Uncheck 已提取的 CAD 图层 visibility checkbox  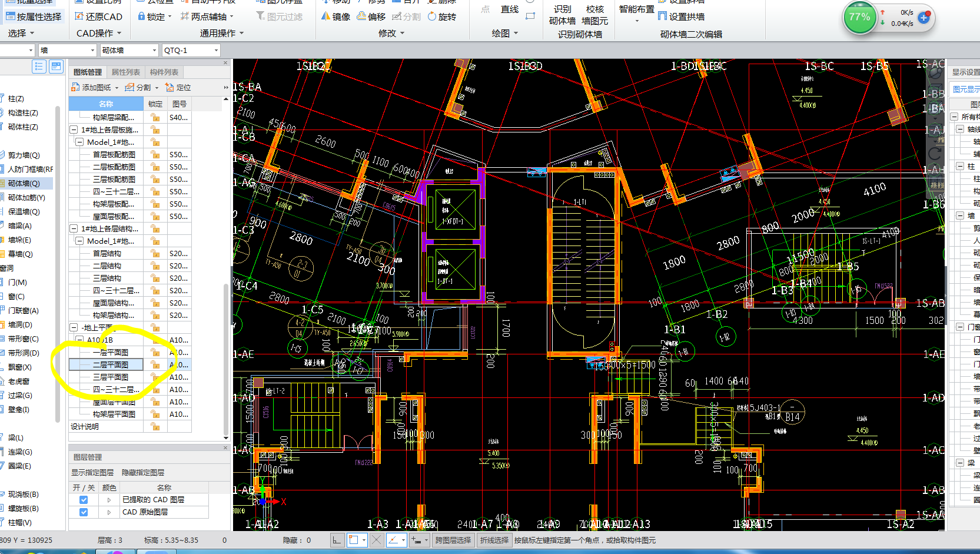click(x=84, y=499)
